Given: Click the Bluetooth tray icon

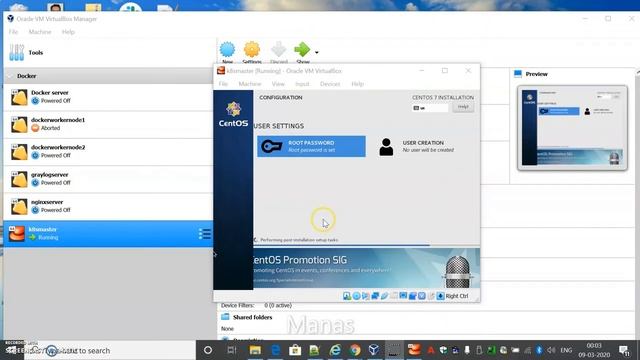Looking at the screenshot, I should pyautogui.click(x=539, y=350).
